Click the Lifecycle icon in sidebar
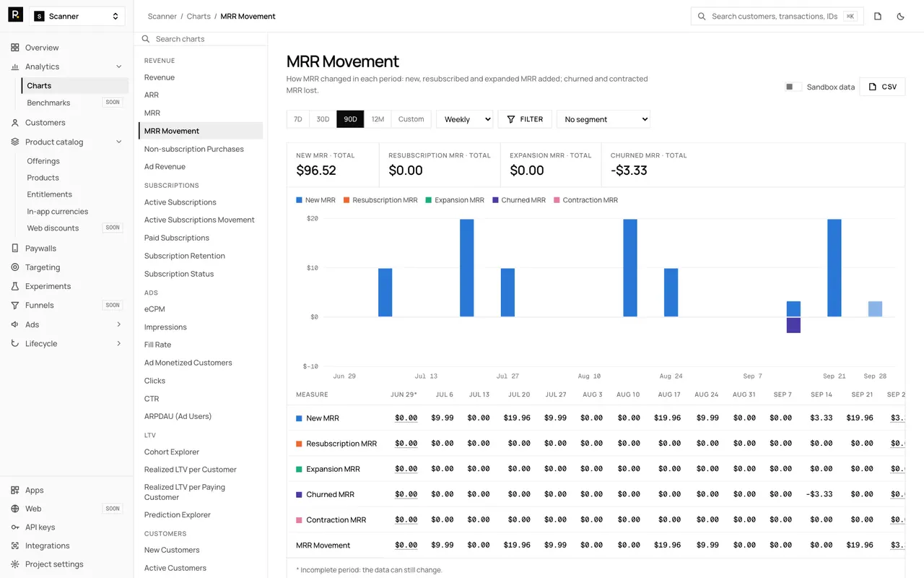This screenshot has width=924, height=578. [15, 343]
